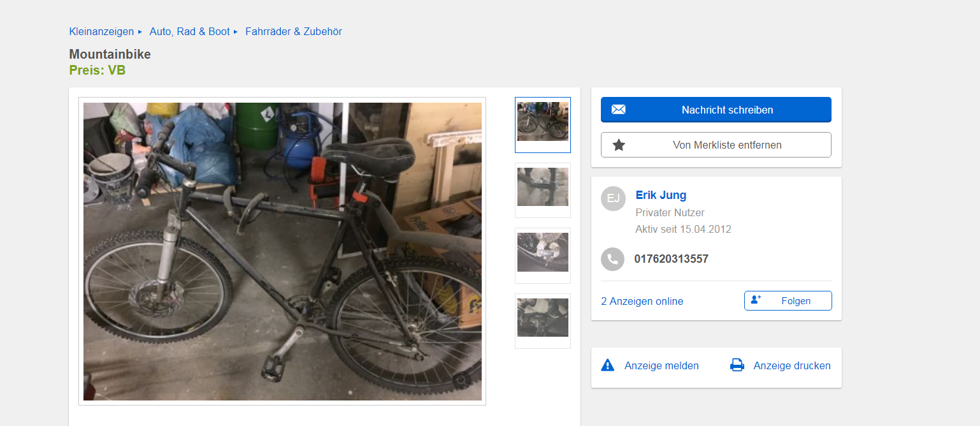Click the add-person icon beside Folgen
The height and width of the screenshot is (426, 980).
coord(756,300)
